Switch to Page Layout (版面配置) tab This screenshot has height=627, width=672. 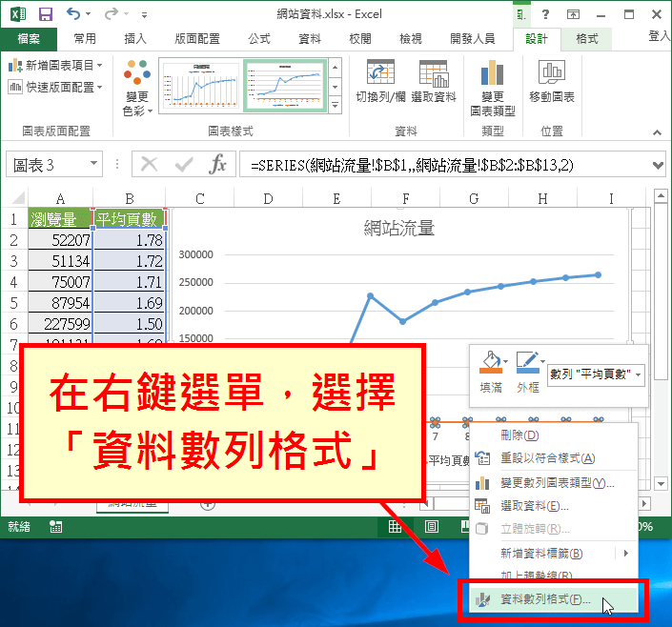point(197,39)
